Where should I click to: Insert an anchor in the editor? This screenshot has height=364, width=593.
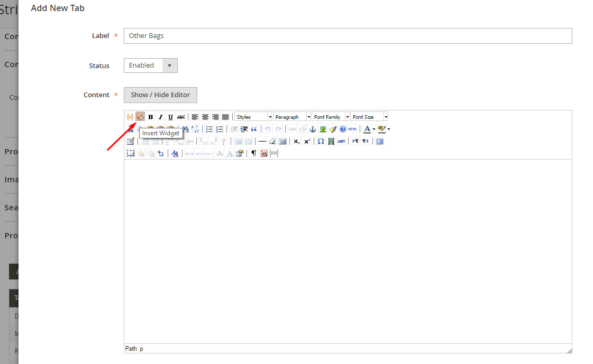coord(312,129)
